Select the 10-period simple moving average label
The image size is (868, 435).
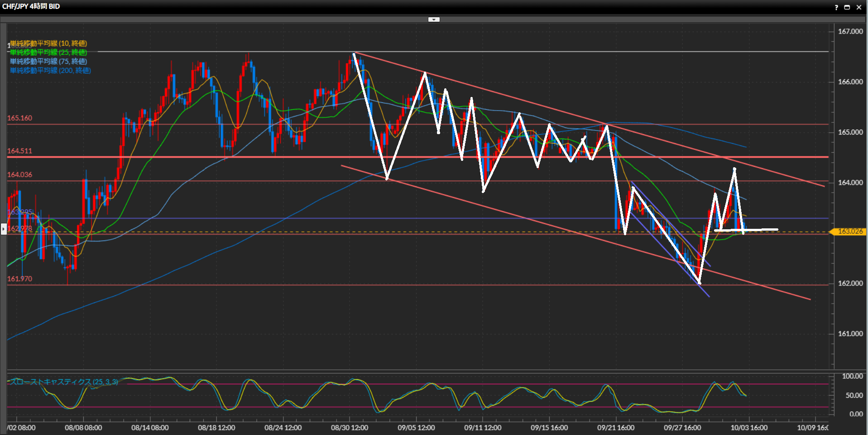[x=48, y=43]
